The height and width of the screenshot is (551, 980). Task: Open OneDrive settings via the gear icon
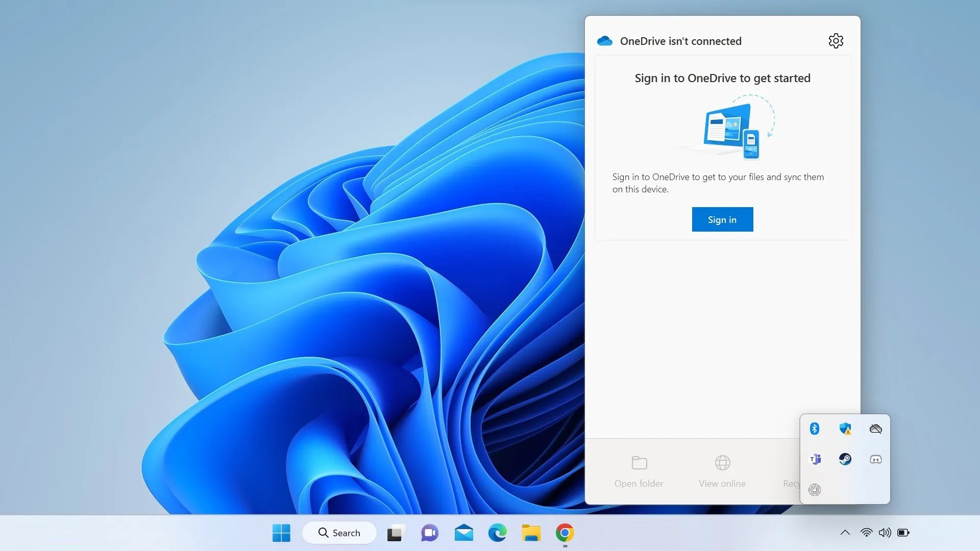[x=836, y=41]
